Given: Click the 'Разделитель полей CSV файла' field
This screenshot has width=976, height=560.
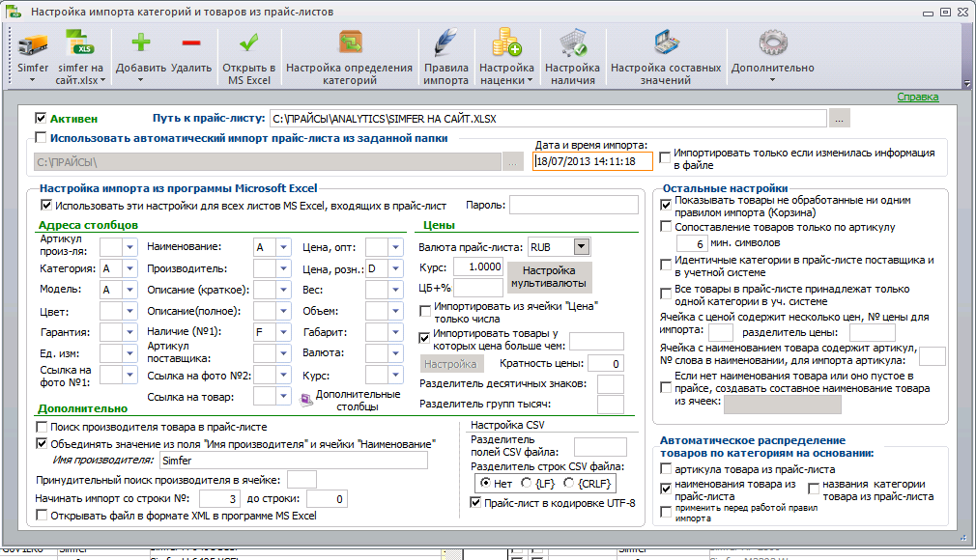Looking at the screenshot, I should pyautogui.click(x=600, y=447).
